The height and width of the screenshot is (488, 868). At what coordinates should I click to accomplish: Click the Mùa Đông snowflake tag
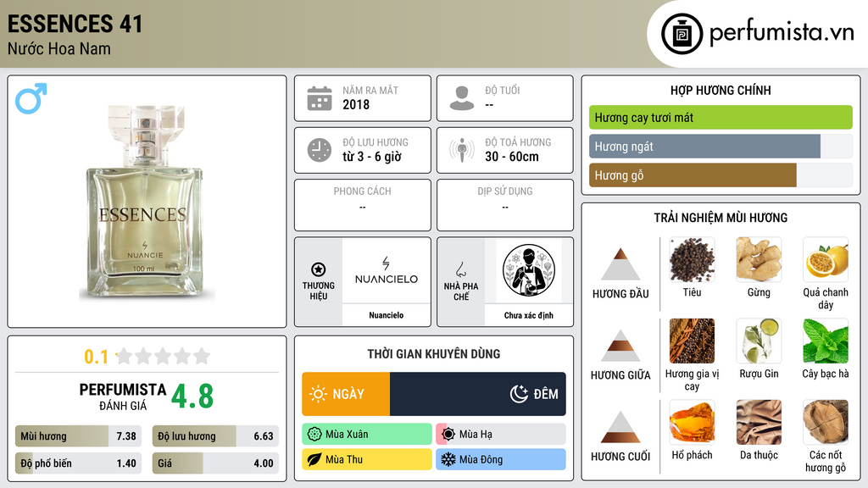pyautogui.click(x=500, y=459)
